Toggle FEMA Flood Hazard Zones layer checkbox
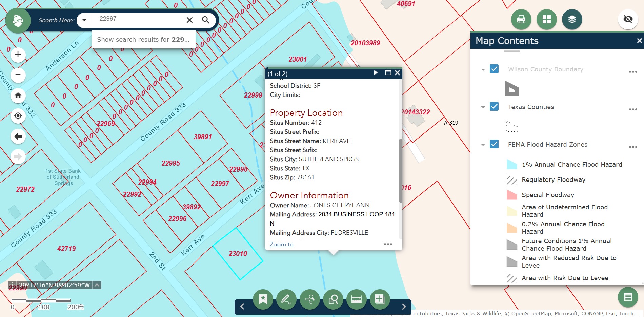 coord(494,144)
